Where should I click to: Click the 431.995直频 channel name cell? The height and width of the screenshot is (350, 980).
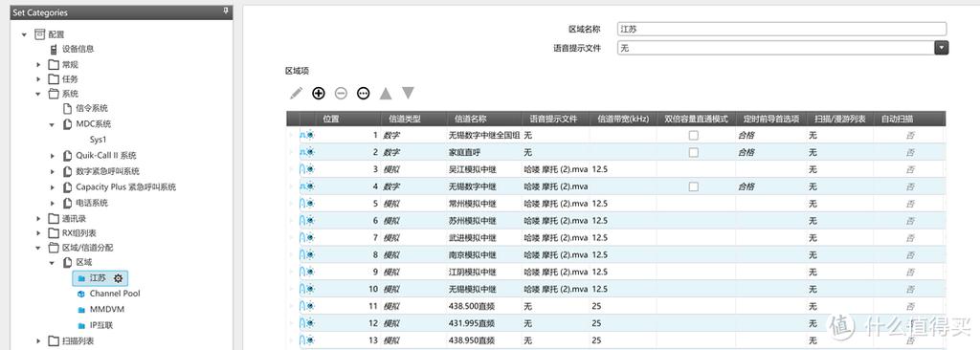click(x=483, y=323)
